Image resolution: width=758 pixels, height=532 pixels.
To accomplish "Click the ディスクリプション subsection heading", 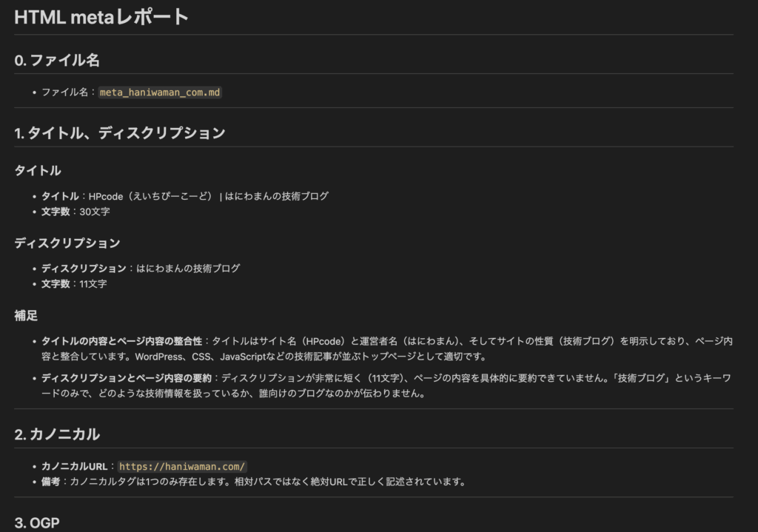I will pyautogui.click(x=67, y=243).
